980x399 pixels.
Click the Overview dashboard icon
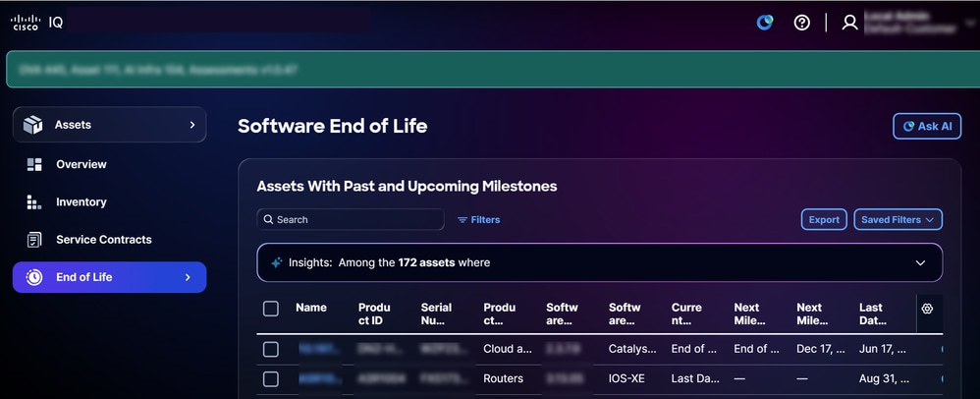tap(34, 164)
